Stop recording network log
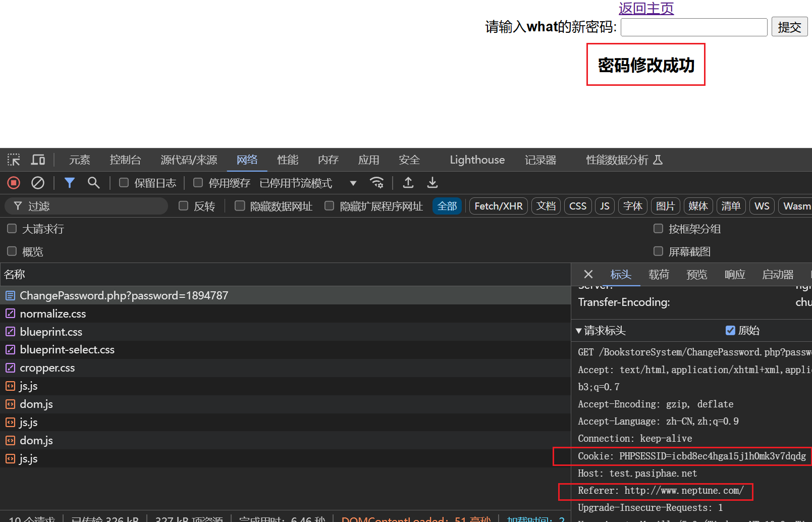The image size is (812, 522). click(x=14, y=183)
